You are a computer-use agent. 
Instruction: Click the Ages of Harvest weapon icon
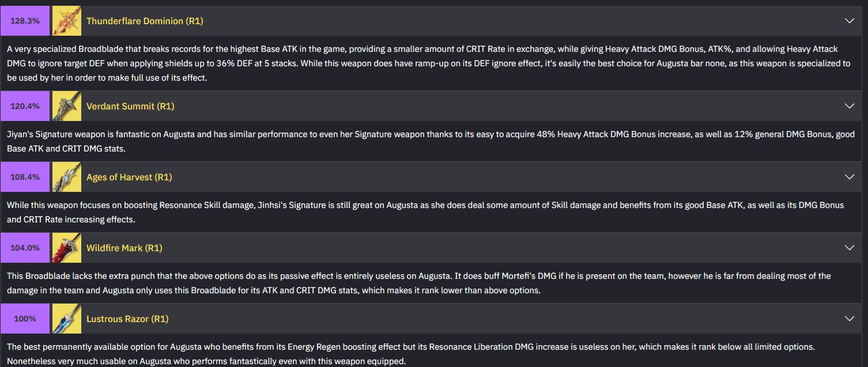[67, 177]
